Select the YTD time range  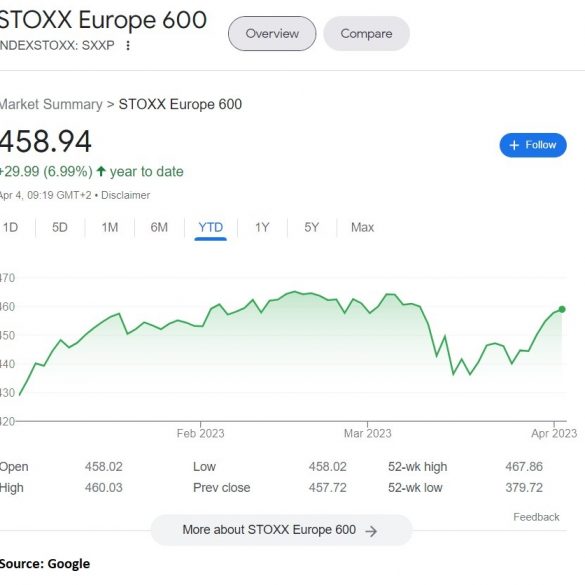point(210,227)
